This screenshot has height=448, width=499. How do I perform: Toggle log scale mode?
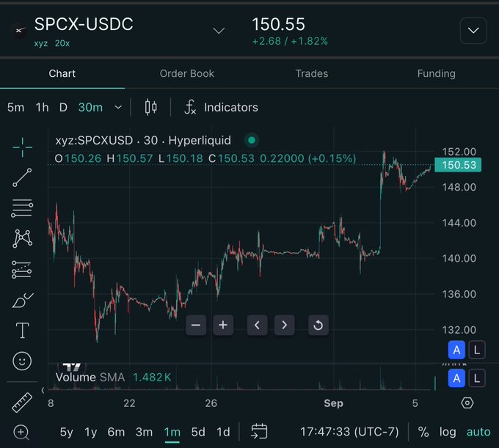click(448, 432)
